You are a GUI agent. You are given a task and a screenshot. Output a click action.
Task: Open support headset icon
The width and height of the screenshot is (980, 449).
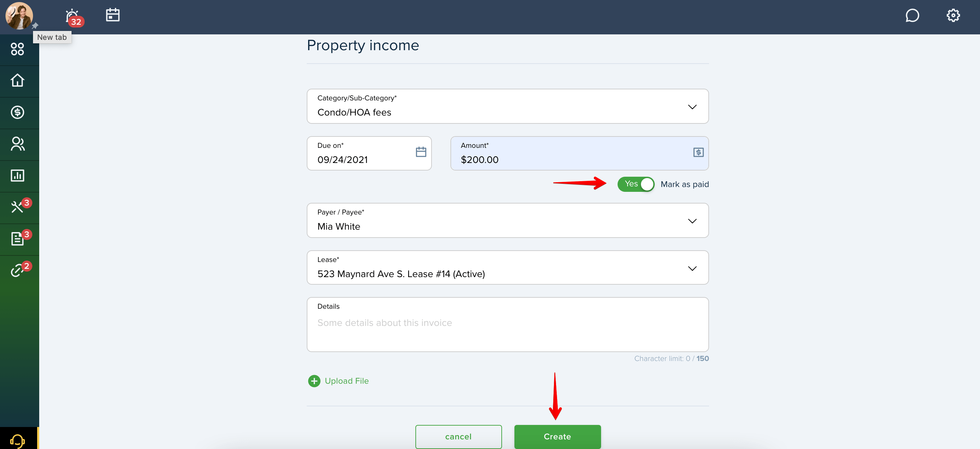coord(18,440)
